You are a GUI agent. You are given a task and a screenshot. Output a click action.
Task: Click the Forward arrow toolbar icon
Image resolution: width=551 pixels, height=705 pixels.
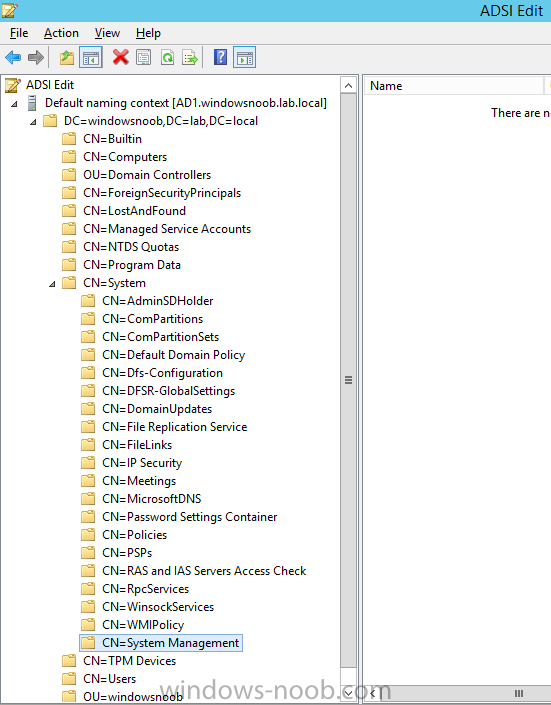pos(36,58)
